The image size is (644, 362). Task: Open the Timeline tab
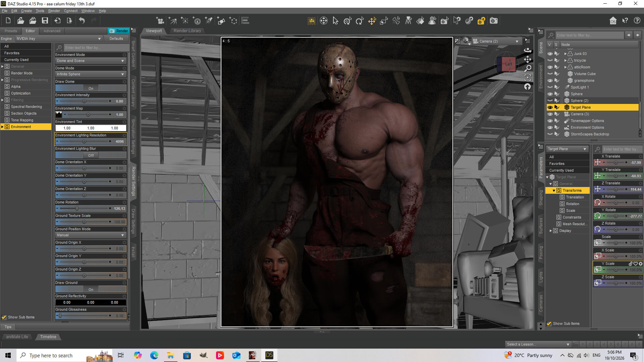click(x=48, y=337)
